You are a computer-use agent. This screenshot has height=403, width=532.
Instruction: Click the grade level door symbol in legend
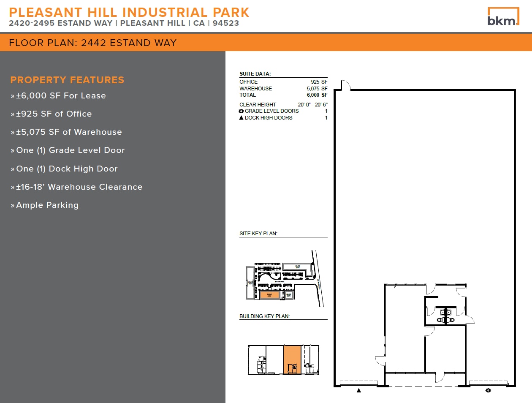[x=242, y=111]
